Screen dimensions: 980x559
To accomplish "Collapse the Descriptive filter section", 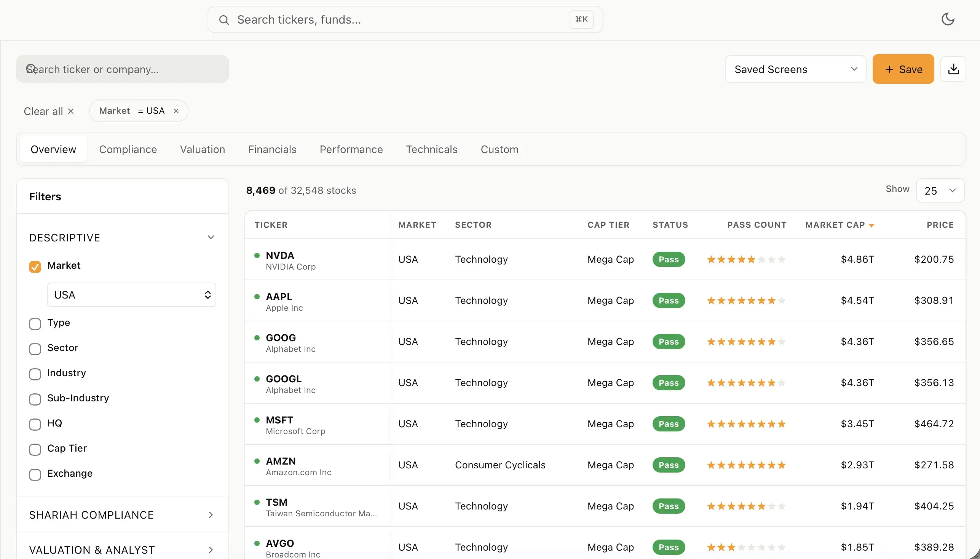I will pyautogui.click(x=123, y=238).
